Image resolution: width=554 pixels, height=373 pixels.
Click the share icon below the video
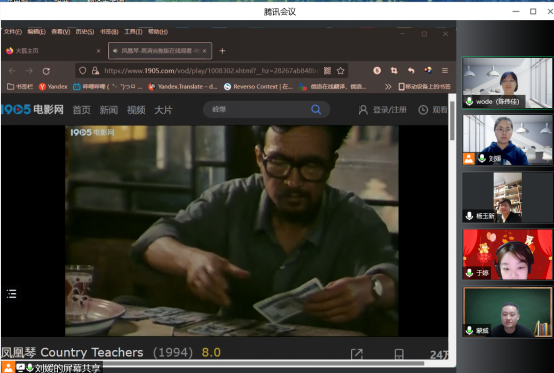[x=357, y=354]
